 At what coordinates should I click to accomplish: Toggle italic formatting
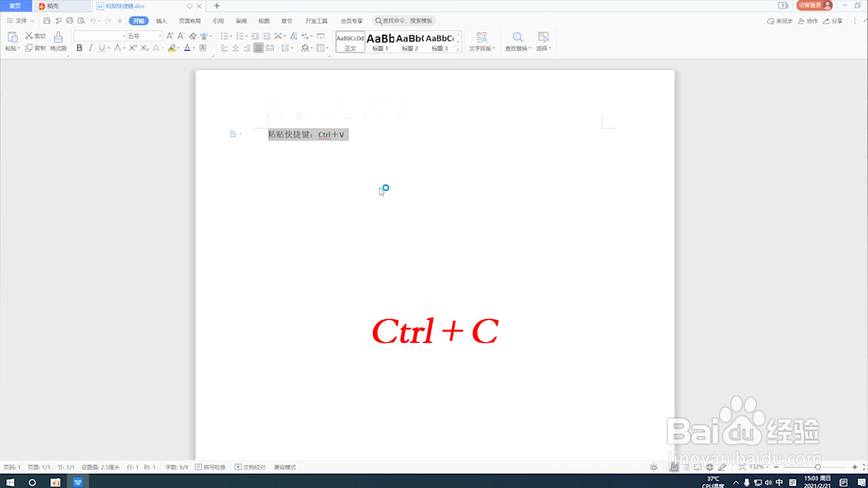(x=91, y=48)
